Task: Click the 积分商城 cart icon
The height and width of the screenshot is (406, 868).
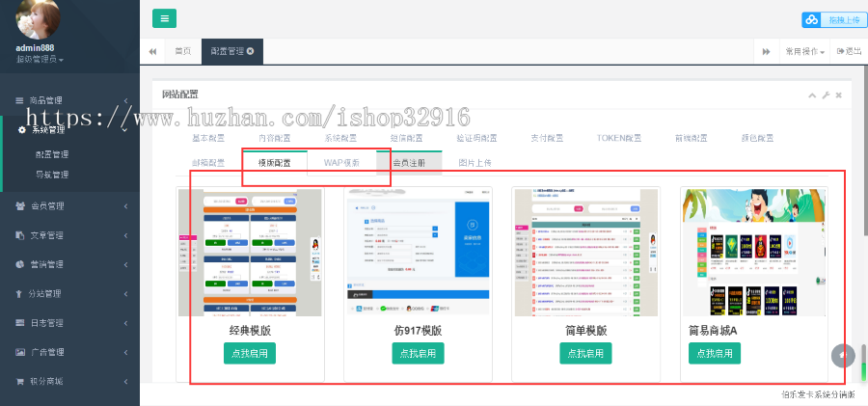Action: point(20,382)
